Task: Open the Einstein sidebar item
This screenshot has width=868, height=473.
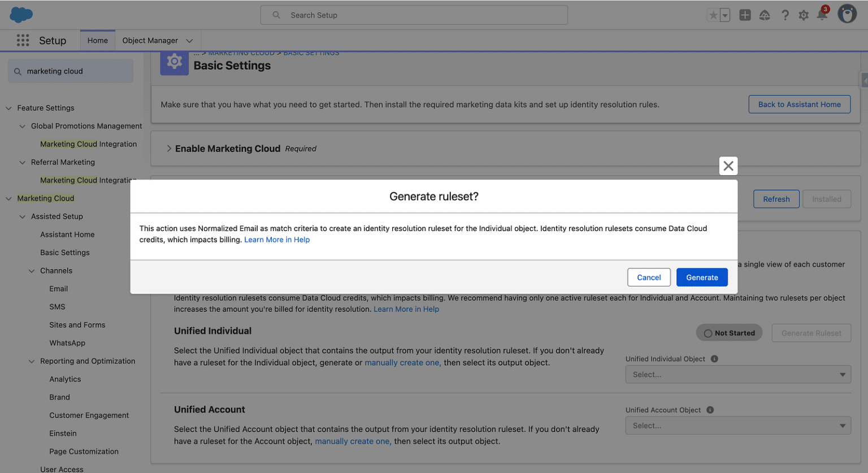Action: coord(63,433)
